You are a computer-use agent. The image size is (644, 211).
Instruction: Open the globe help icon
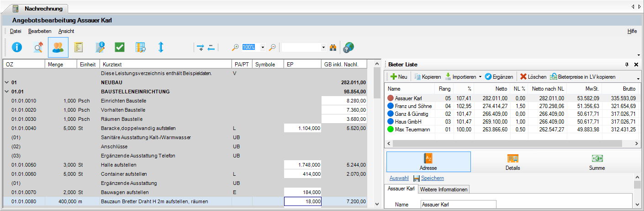[348, 47]
